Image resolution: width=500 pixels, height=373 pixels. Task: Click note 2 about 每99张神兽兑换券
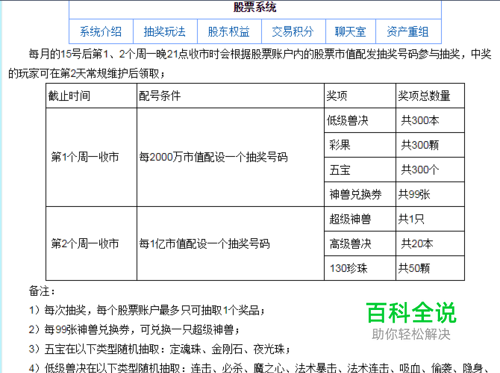134,330
